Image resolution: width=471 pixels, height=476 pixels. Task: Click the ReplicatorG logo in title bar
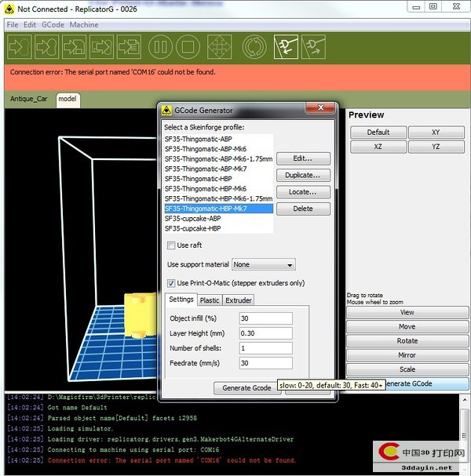pyautogui.click(x=9, y=9)
